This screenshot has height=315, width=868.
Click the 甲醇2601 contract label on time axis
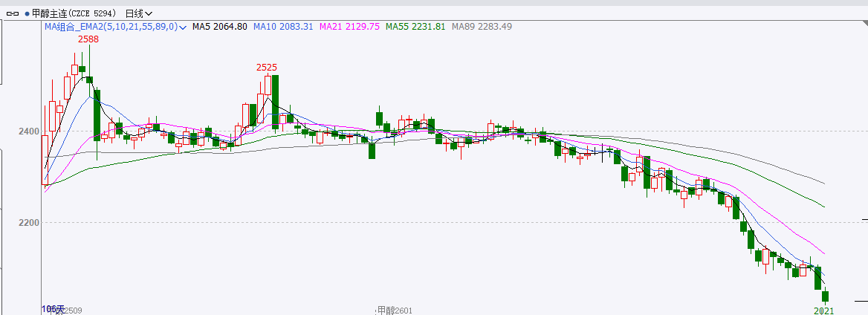[395, 310]
